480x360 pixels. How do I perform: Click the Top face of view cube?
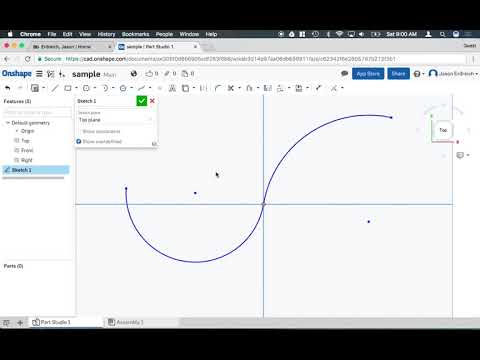point(443,130)
